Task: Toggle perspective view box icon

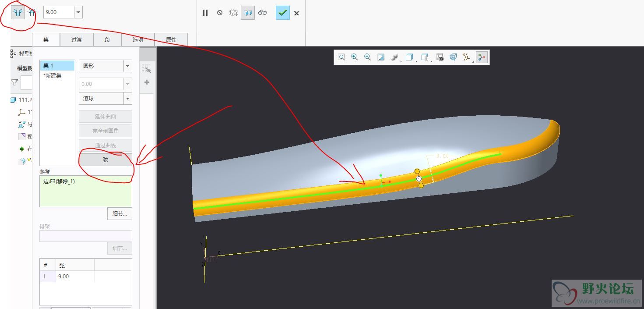Action: point(453,57)
